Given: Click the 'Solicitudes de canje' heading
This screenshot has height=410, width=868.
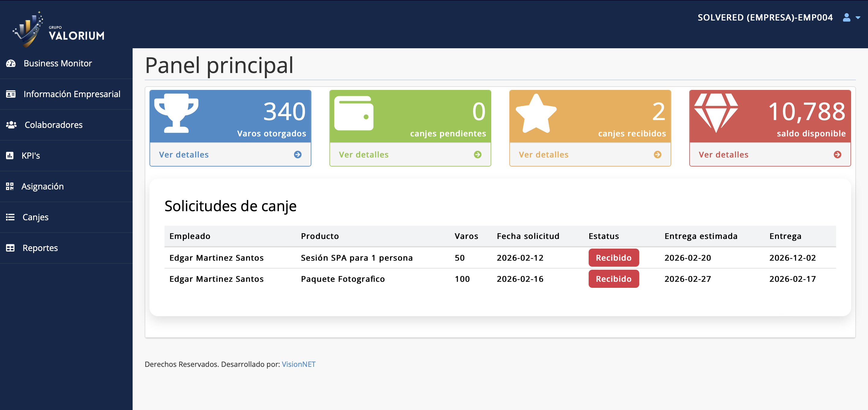Looking at the screenshot, I should (231, 206).
